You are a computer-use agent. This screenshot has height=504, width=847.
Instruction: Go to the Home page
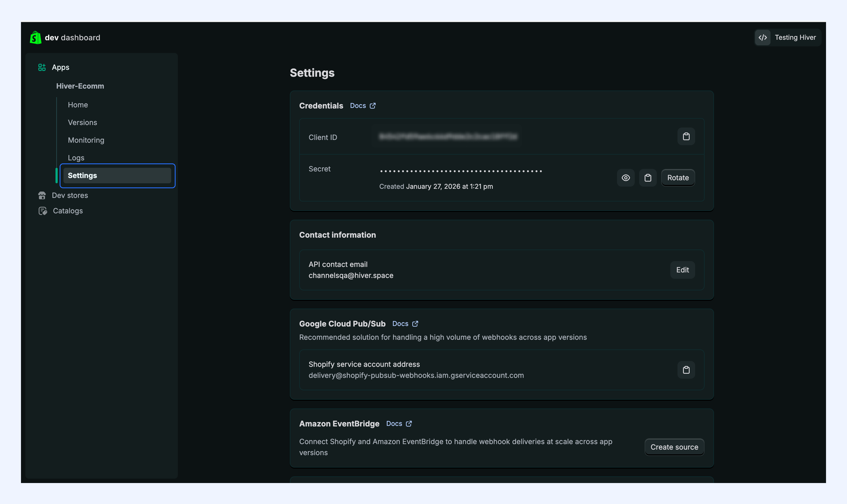click(78, 105)
